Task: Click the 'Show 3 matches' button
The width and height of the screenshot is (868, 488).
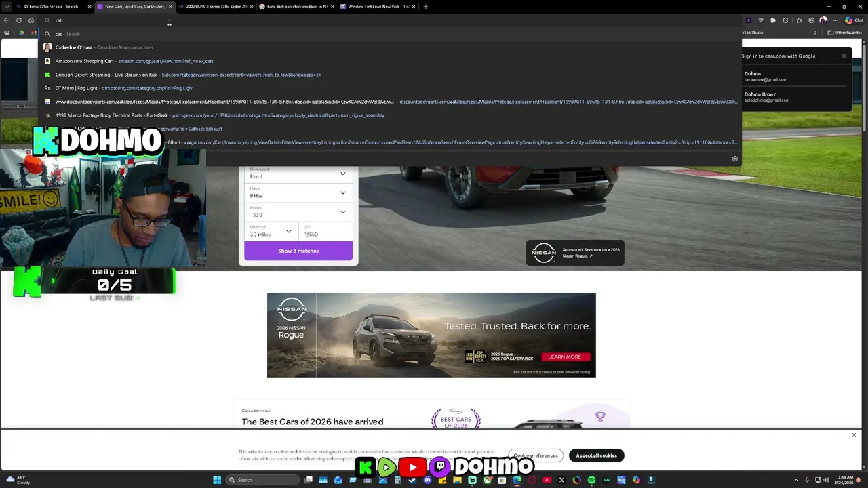Action: 298,251
